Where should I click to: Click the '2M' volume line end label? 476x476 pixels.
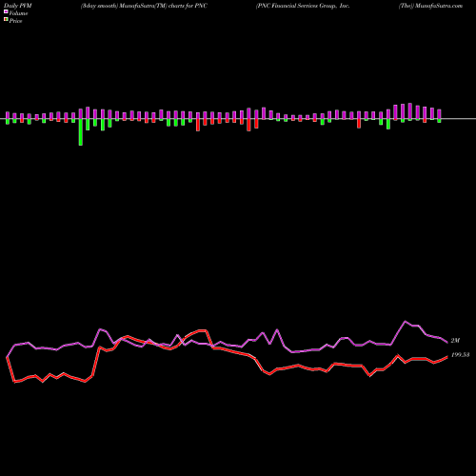[455, 341]
